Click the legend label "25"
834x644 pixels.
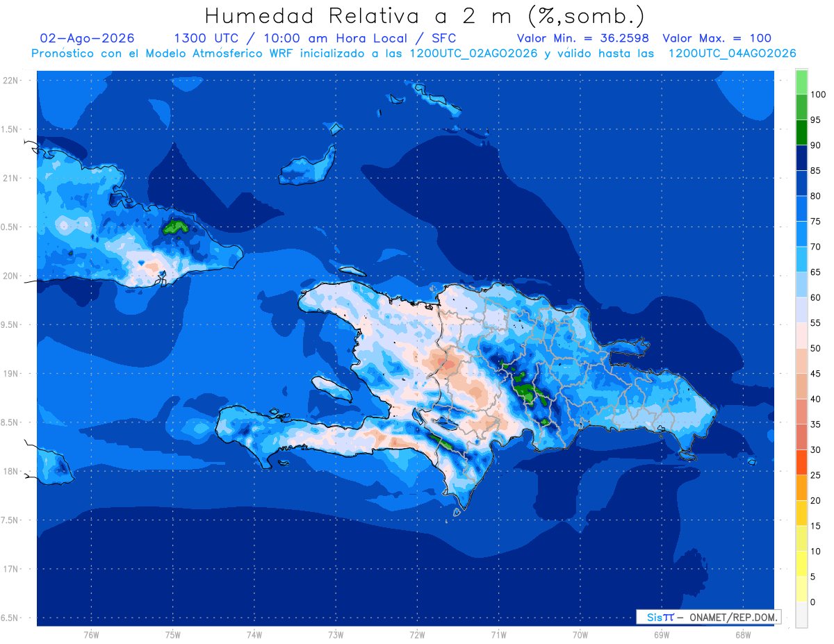pos(815,475)
